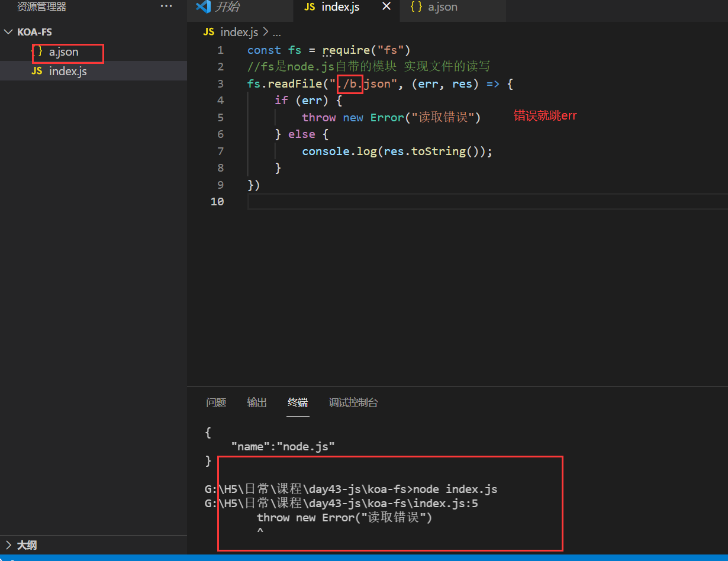Close the index.js editor tab
The height and width of the screenshot is (561, 728).
[386, 7]
